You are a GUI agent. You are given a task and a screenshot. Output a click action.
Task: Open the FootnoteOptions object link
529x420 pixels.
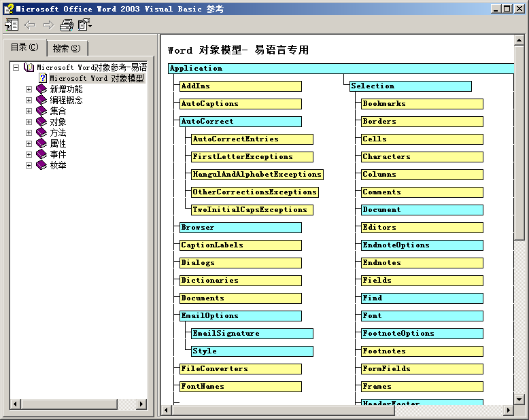click(422, 334)
